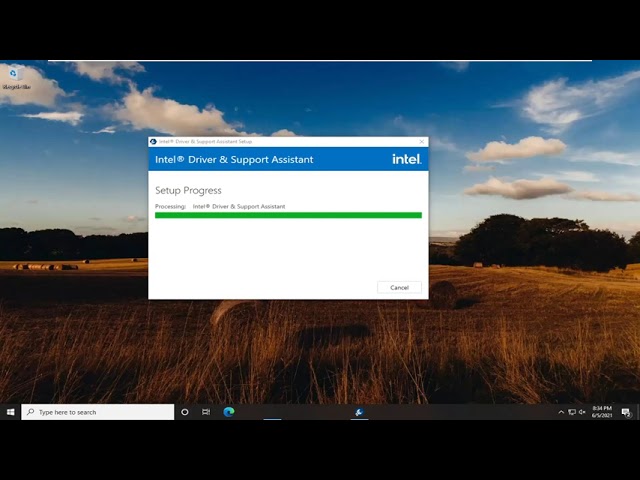This screenshot has height=480, width=640.
Task: Select the 'Processing:' label text
Action: [x=170, y=207]
